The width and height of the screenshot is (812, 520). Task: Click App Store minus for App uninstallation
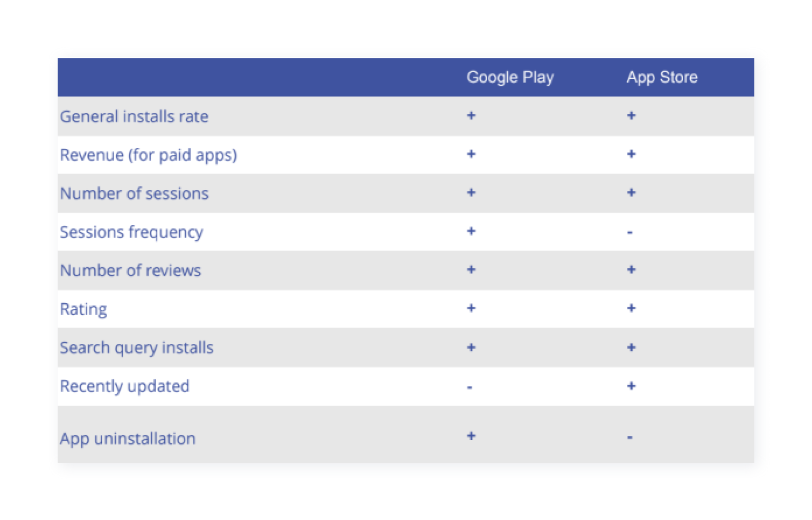630,437
